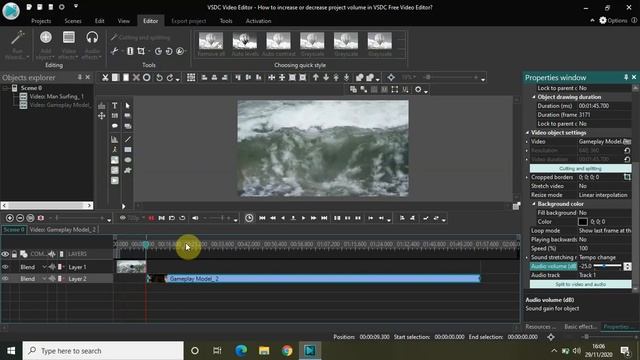Click the Cutting and splitting button in Properties
Viewport: 640px width, 360px height.
coord(580,168)
